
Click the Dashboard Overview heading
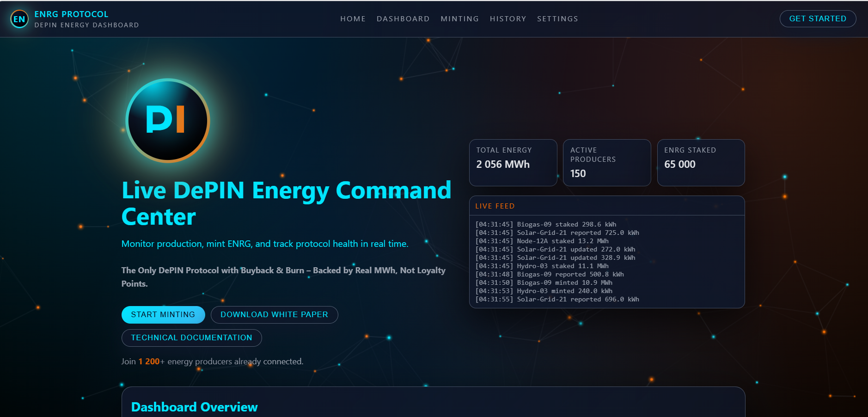point(195,407)
